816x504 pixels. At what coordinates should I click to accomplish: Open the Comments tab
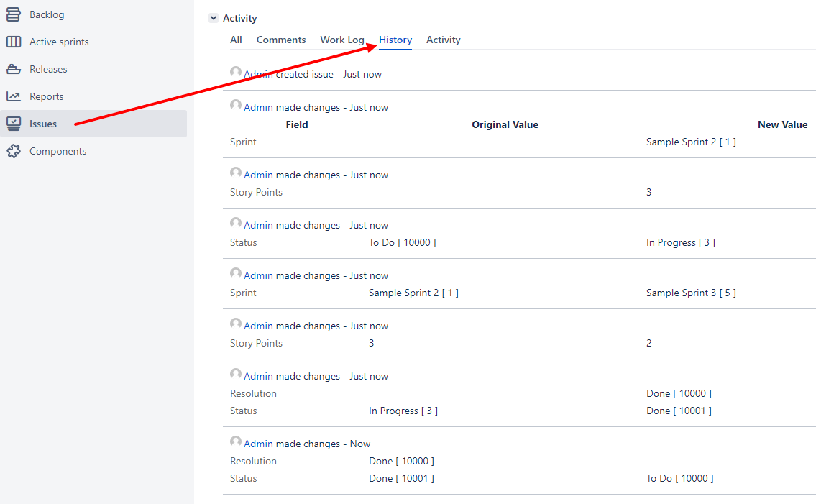pos(281,40)
